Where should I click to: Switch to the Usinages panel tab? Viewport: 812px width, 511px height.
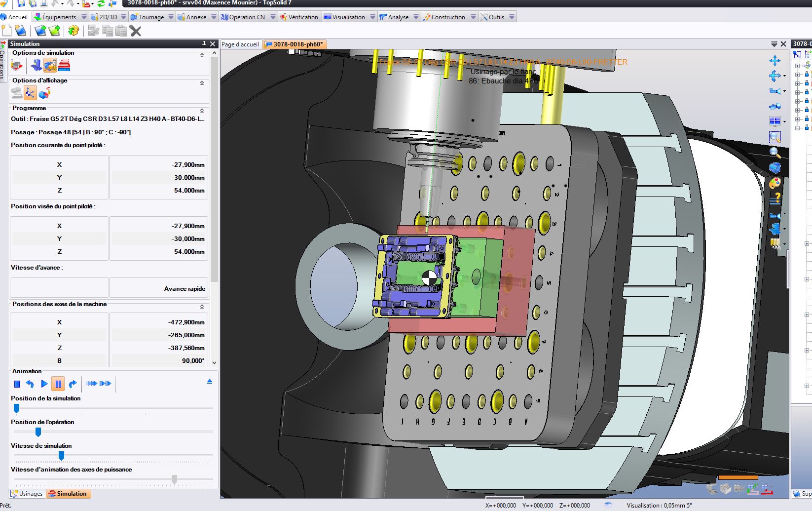coord(27,494)
